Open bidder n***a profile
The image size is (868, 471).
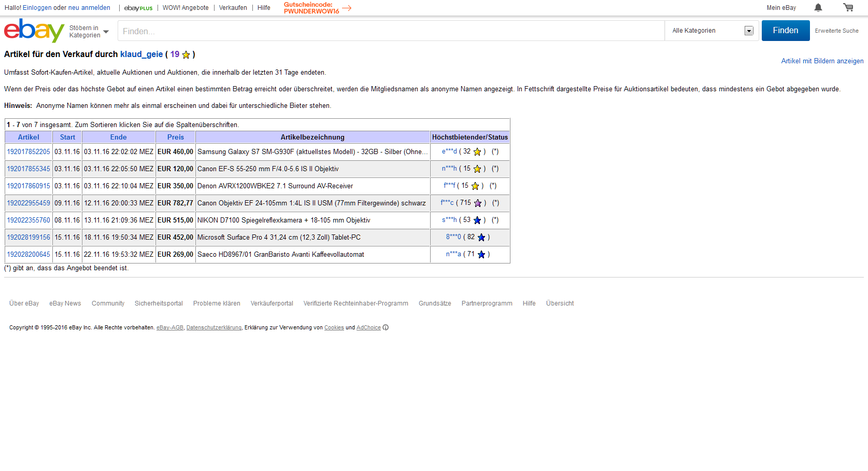click(x=453, y=254)
